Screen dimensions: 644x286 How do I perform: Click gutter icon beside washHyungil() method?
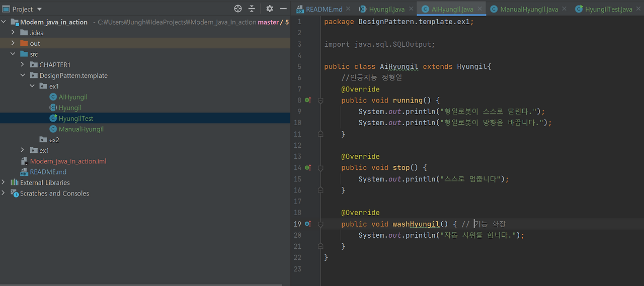click(308, 224)
